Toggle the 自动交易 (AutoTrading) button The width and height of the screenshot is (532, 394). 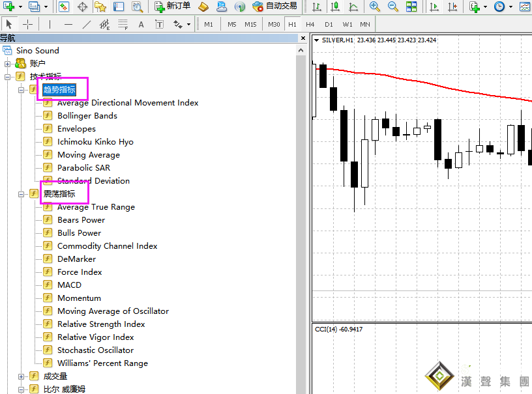click(274, 7)
